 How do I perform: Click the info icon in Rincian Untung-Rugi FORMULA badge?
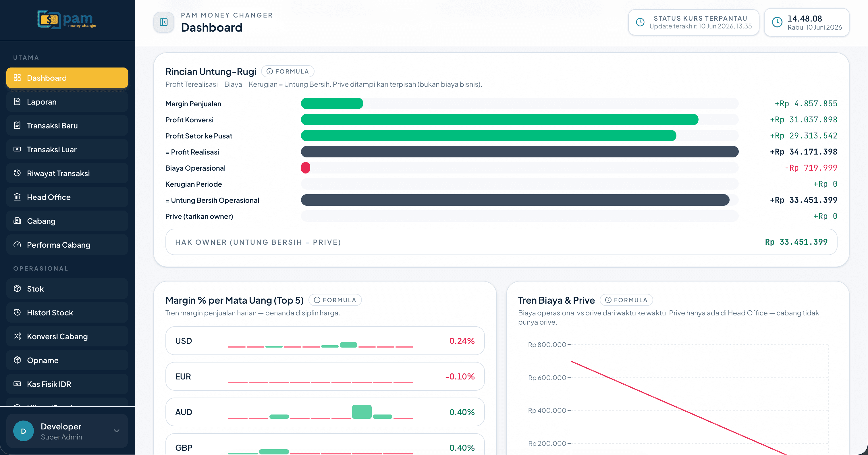(270, 72)
